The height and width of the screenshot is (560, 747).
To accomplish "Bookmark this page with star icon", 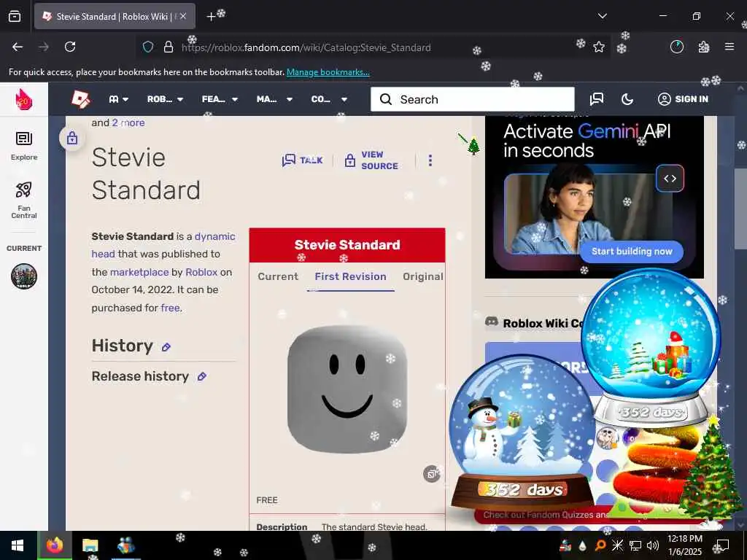I will click(599, 47).
